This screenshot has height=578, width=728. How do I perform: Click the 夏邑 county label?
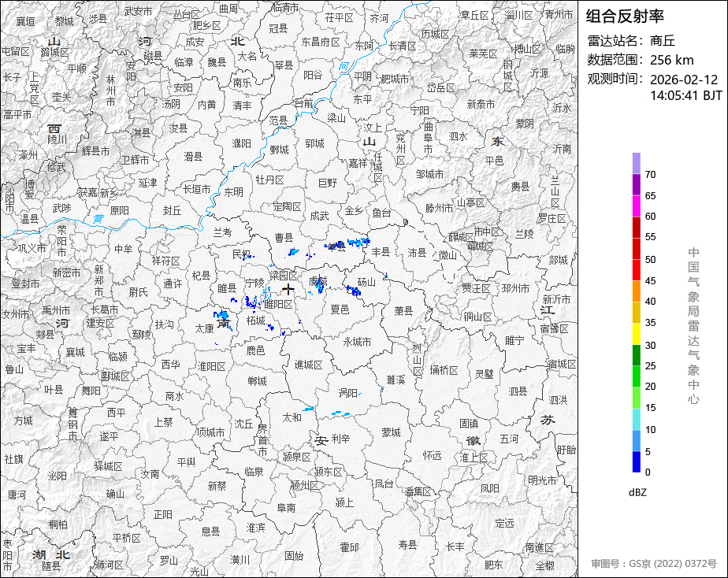pyautogui.click(x=340, y=309)
